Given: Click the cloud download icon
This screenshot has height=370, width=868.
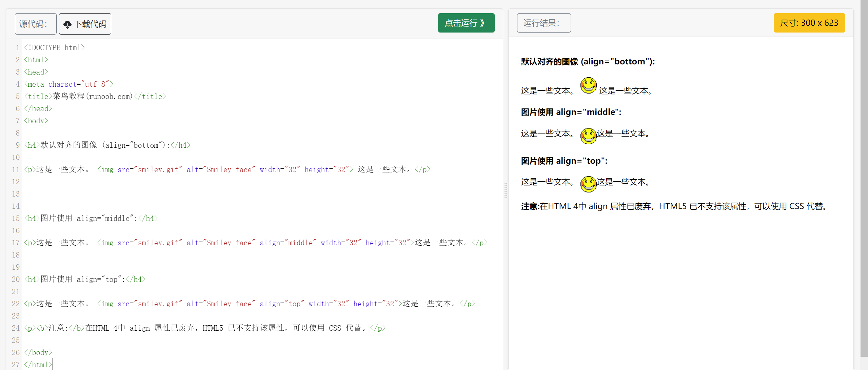Looking at the screenshot, I should (x=67, y=24).
